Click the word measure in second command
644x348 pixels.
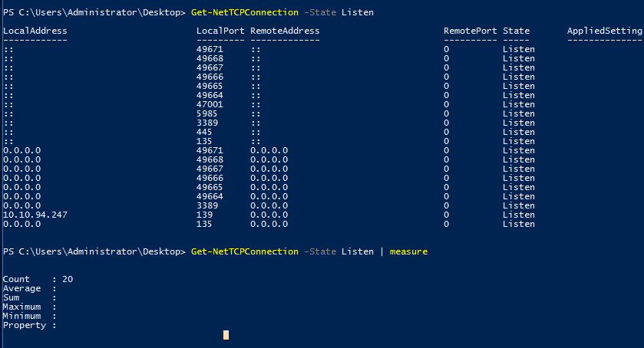[x=408, y=251]
